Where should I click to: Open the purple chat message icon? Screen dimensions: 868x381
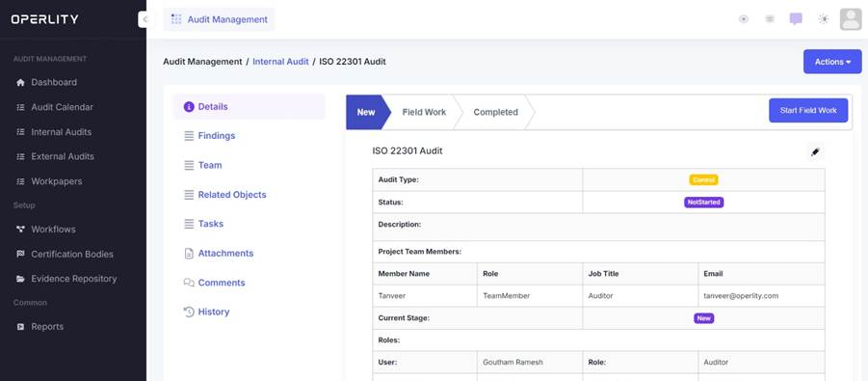point(796,19)
